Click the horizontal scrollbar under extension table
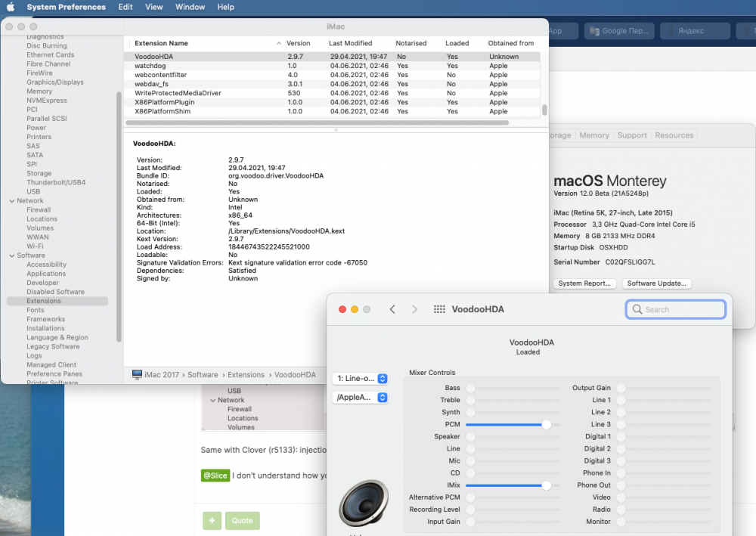Screen dimensions: 756x536 [318, 122]
